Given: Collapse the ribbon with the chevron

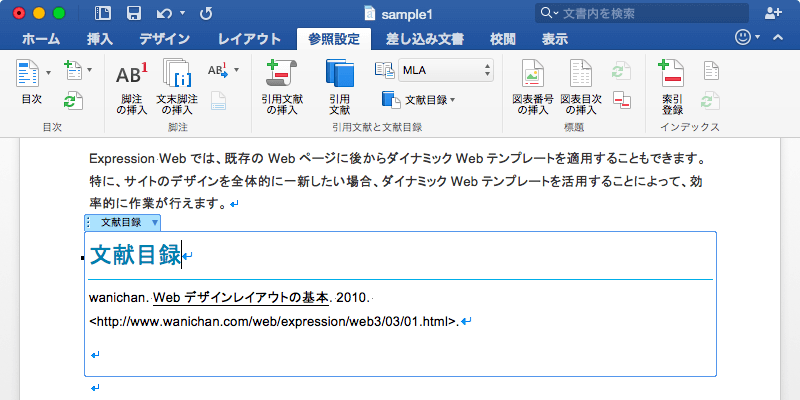Looking at the screenshot, I should tap(778, 37).
